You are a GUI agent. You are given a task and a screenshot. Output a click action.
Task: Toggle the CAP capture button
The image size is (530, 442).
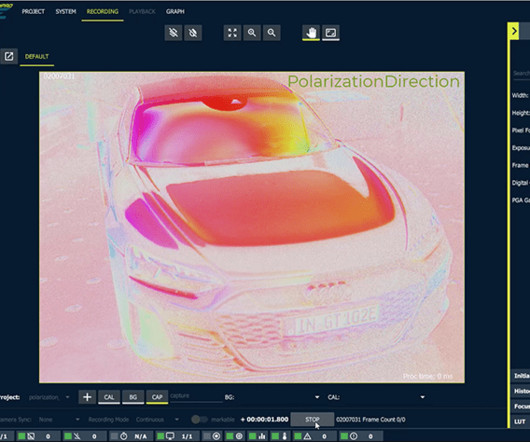click(157, 397)
